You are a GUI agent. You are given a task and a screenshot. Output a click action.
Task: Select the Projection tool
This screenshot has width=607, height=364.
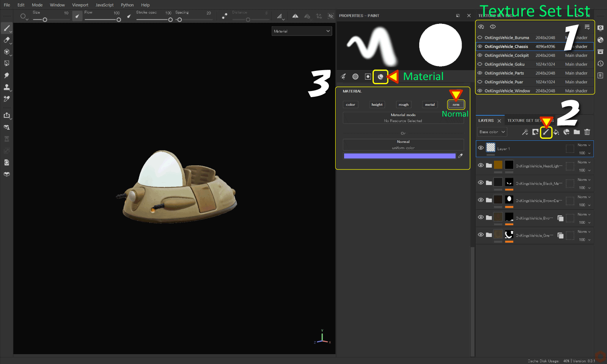7,52
